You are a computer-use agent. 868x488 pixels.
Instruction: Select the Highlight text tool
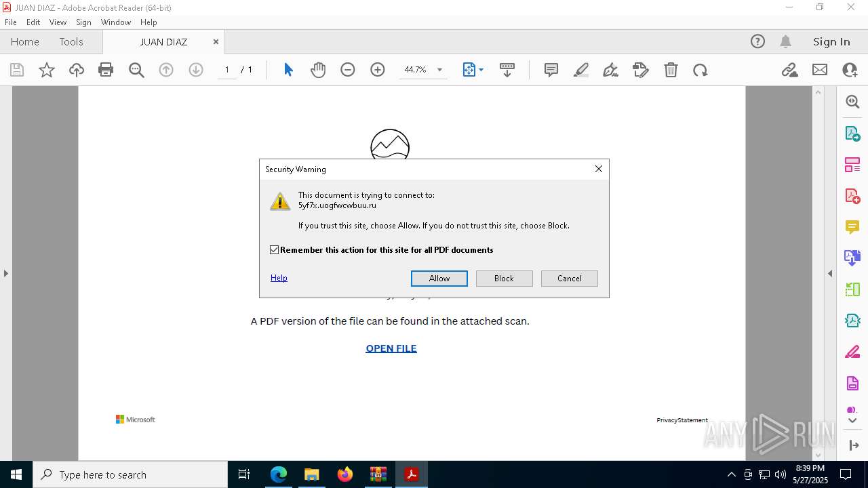click(x=581, y=70)
